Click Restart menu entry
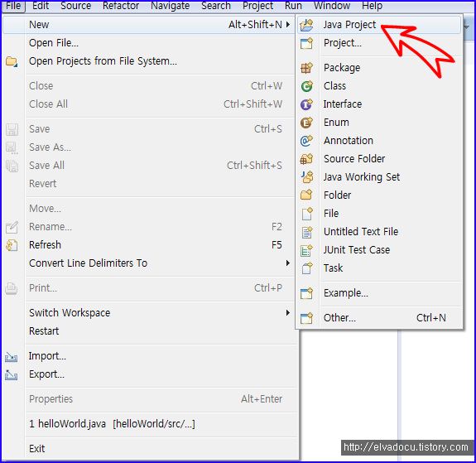 coord(149,330)
